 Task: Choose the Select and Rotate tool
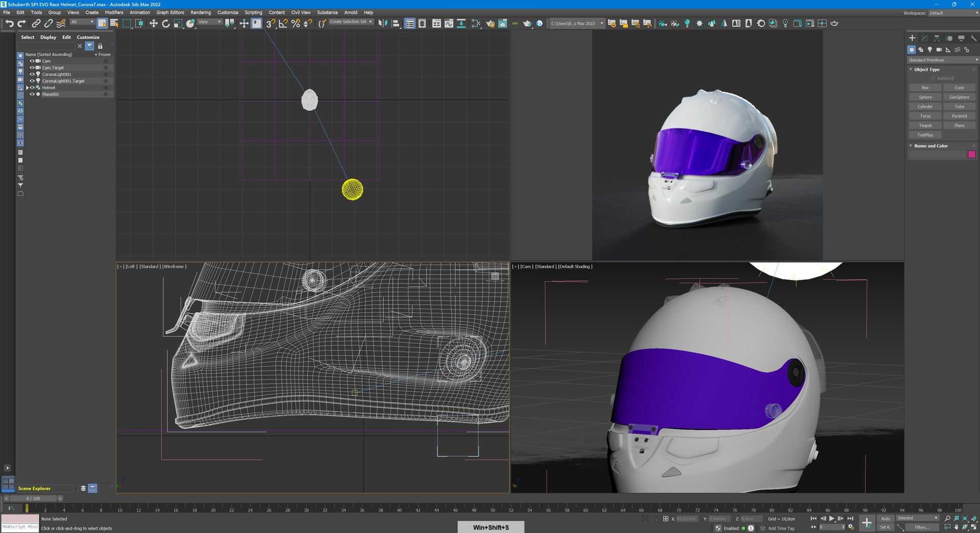tap(165, 23)
